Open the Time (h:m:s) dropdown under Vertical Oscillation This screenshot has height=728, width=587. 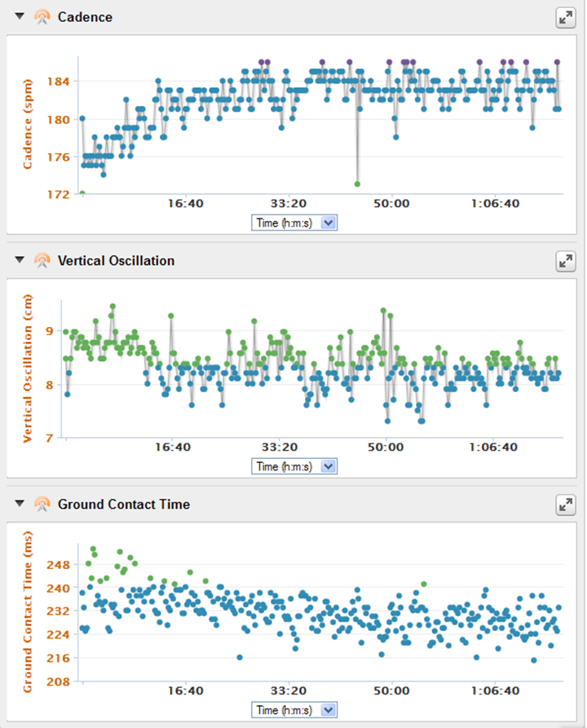(x=294, y=466)
